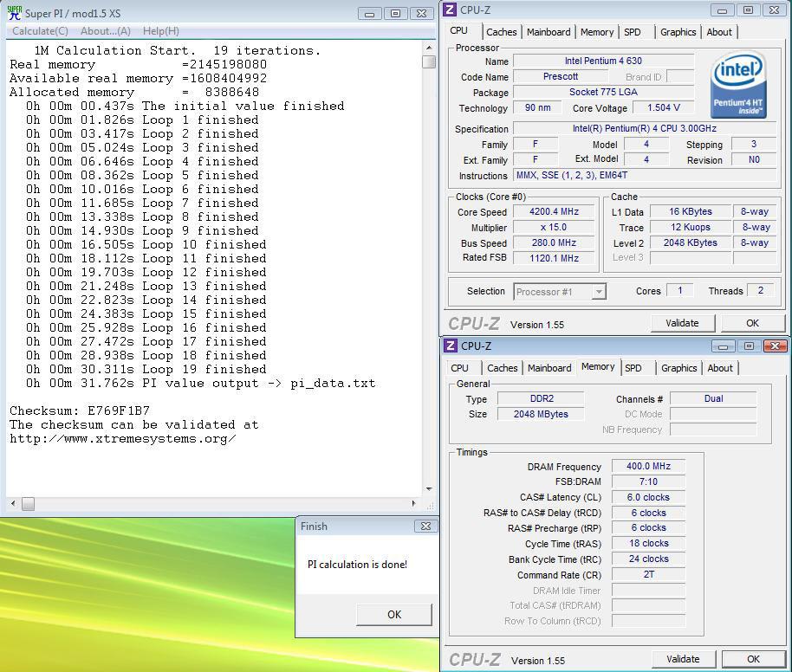792x672 pixels.
Task: Open About tab in lower CPU-Z window
Action: click(720, 368)
